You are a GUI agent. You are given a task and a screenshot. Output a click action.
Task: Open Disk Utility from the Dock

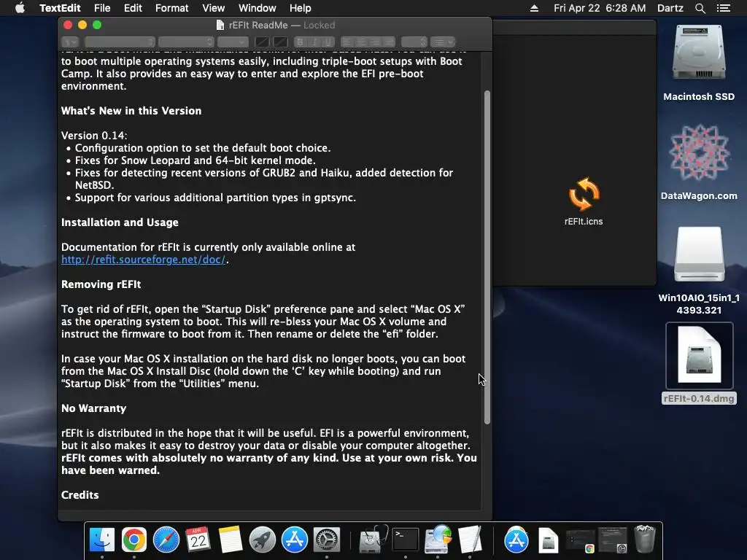point(373,540)
